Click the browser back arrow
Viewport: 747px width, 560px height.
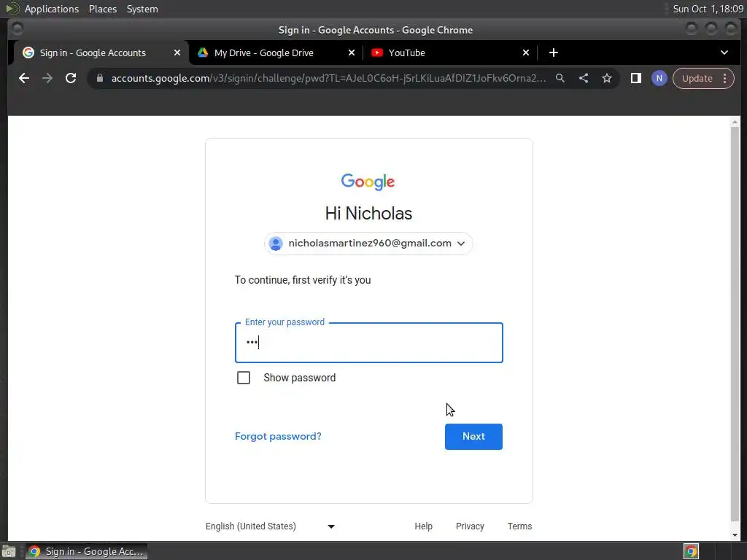(24, 78)
